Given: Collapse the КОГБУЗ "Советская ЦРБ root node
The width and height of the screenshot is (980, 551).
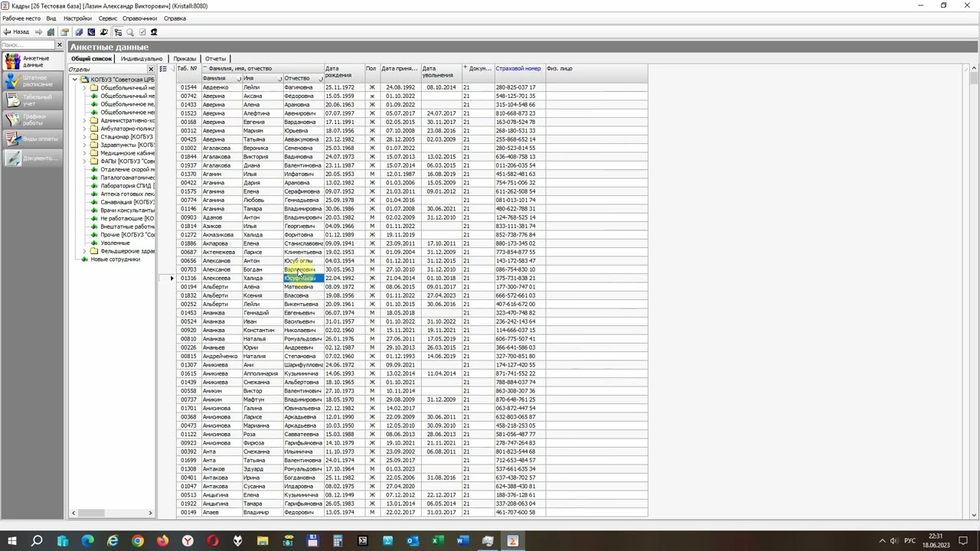Looking at the screenshot, I should (x=75, y=80).
